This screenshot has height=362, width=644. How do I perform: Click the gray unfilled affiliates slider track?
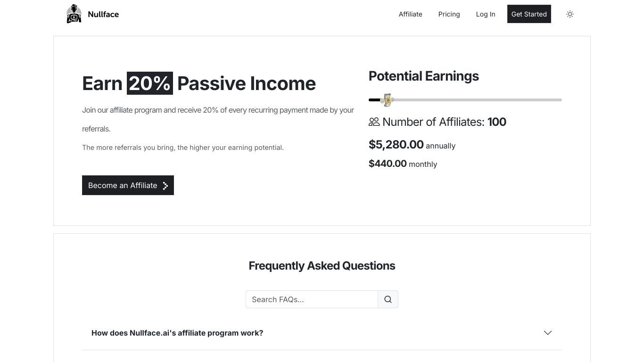(x=477, y=100)
